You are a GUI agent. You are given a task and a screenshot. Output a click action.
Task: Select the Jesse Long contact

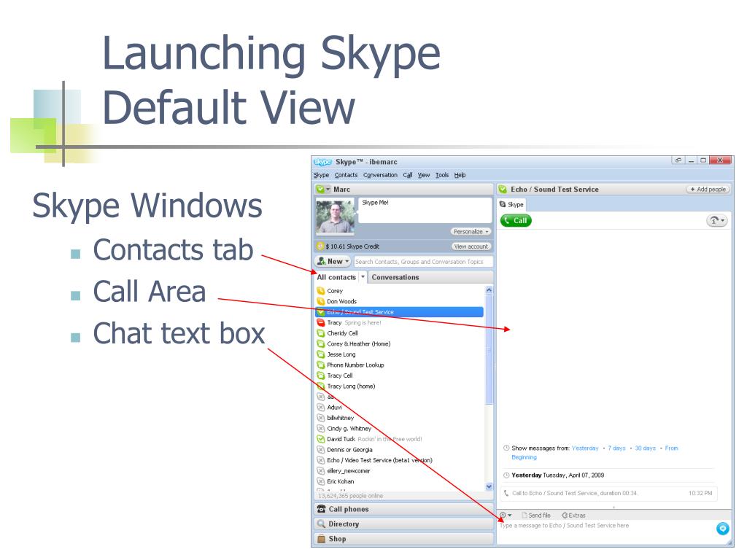(x=341, y=354)
